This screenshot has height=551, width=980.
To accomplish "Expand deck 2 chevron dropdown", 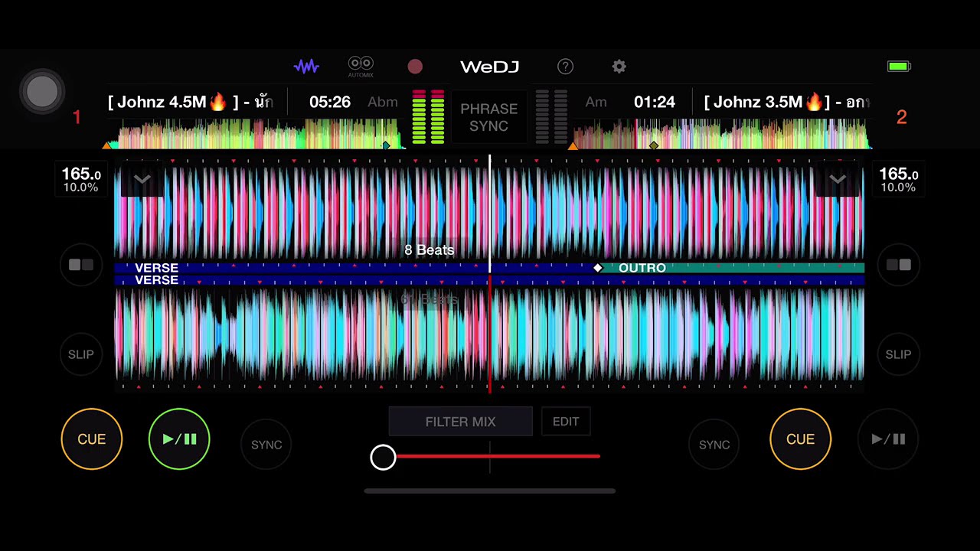I will [x=838, y=180].
